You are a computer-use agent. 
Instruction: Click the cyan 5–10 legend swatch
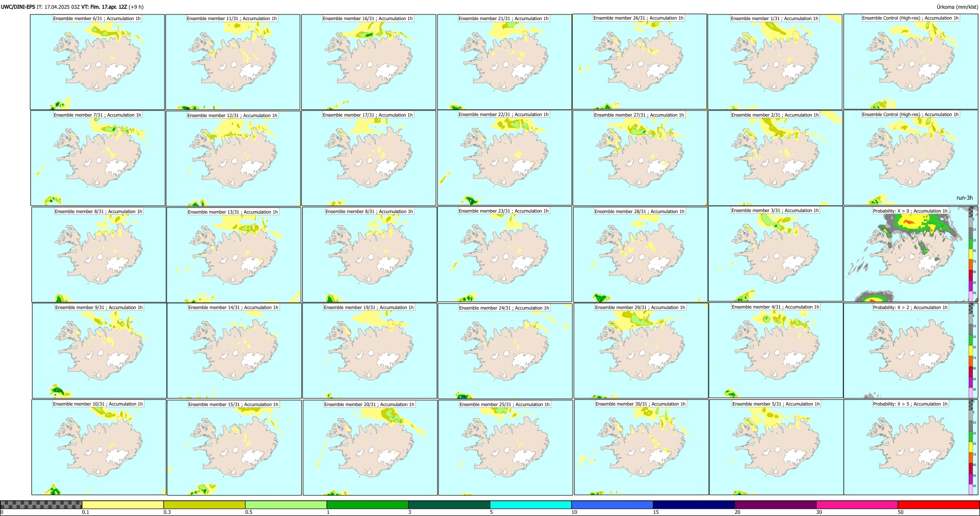pyautogui.click(x=531, y=505)
